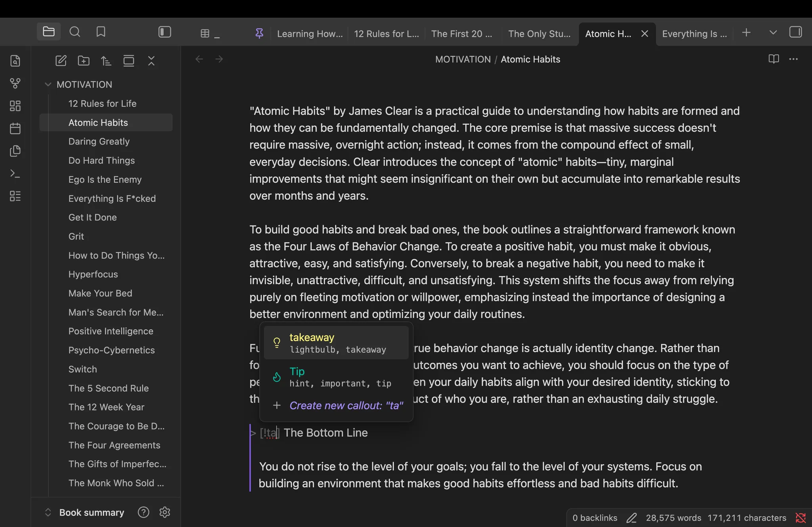The width and height of the screenshot is (812, 527).
Task: Open graph view ribbon icon
Action: point(15,83)
